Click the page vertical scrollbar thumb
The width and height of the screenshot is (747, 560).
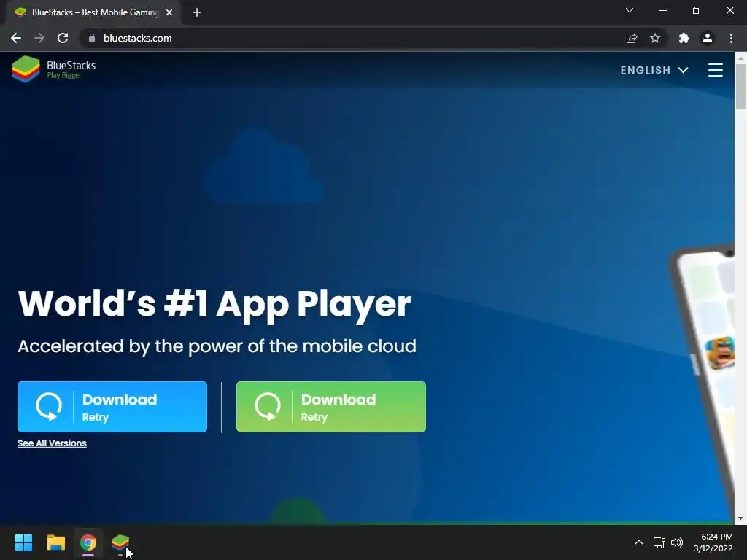click(740, 87)
